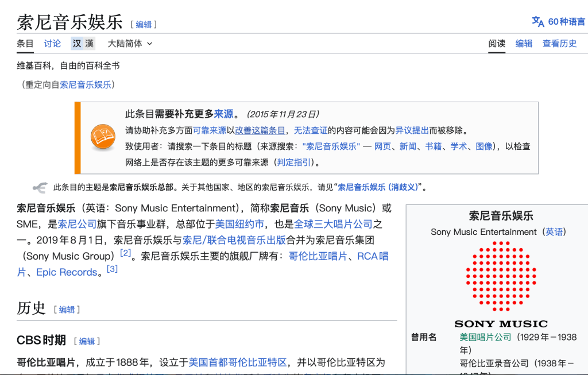The height and width of the screenshot is (375, 588).
Task: Open the 可靠来源 link
Action: 210,130
